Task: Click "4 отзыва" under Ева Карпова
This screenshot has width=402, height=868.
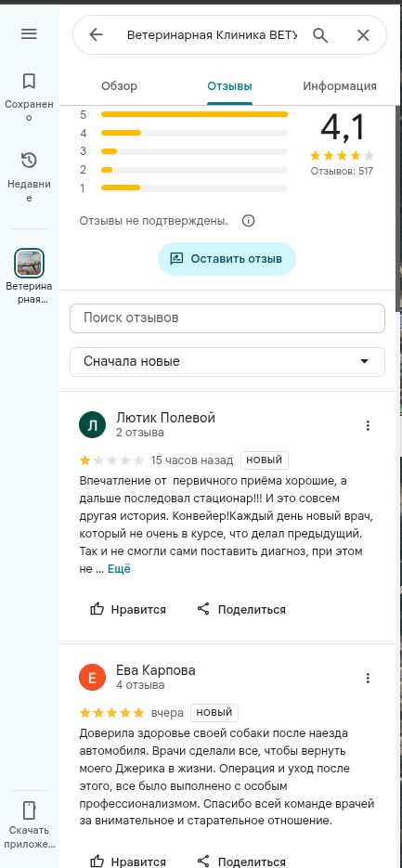Action: (140, 685)
